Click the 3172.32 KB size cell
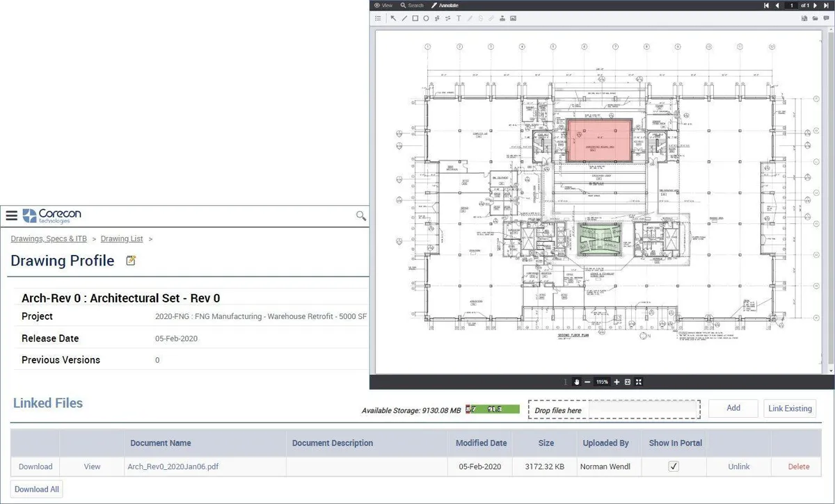The height and width of the screenshot is (504, 835). click(x=546, y=466)
